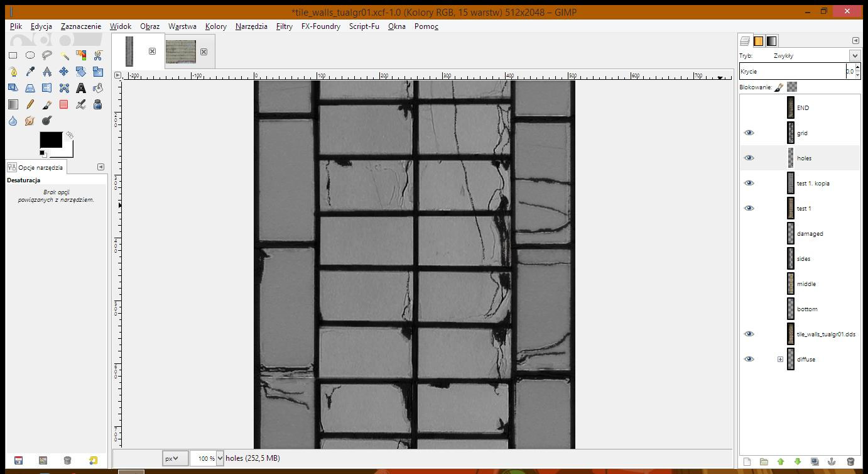Image resolution: width=868 pixels, height=474 pixels.
Task: Swap foreground and background colors
Action: [70, 135]
